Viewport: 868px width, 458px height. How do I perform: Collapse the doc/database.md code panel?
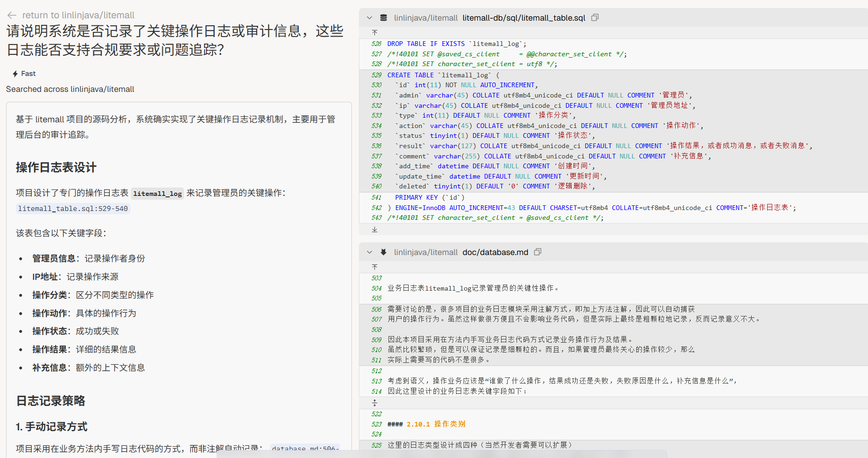[x=369, y=252]
